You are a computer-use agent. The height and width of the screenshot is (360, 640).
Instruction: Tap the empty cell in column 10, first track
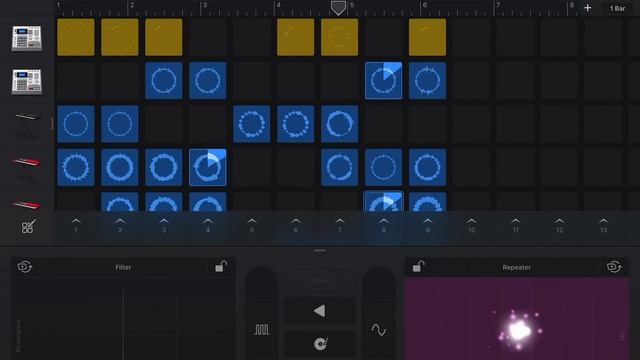pyautogui.click(x=471, y=37)
